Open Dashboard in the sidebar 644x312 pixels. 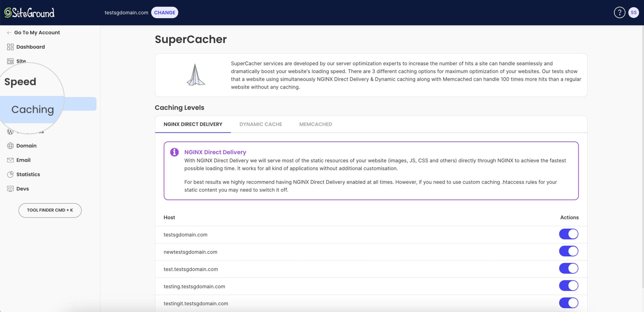click(x=30, y=47)
